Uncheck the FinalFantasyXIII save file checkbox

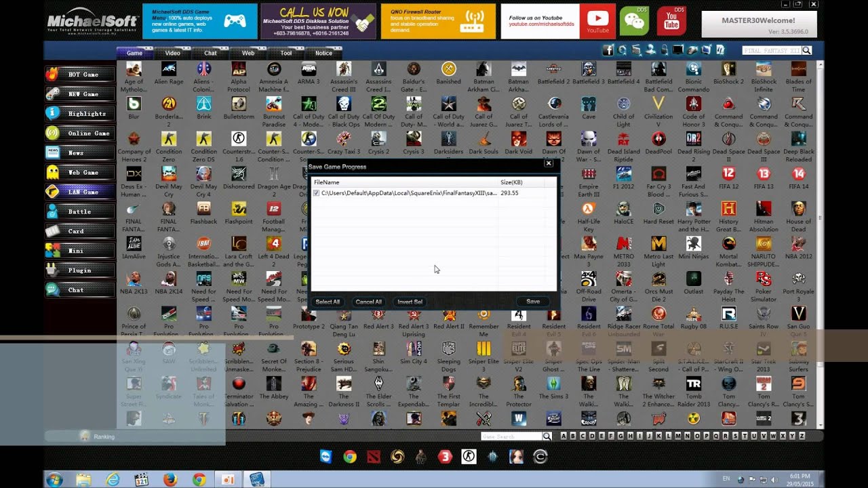pyautogui.click(x=317, y=193)
